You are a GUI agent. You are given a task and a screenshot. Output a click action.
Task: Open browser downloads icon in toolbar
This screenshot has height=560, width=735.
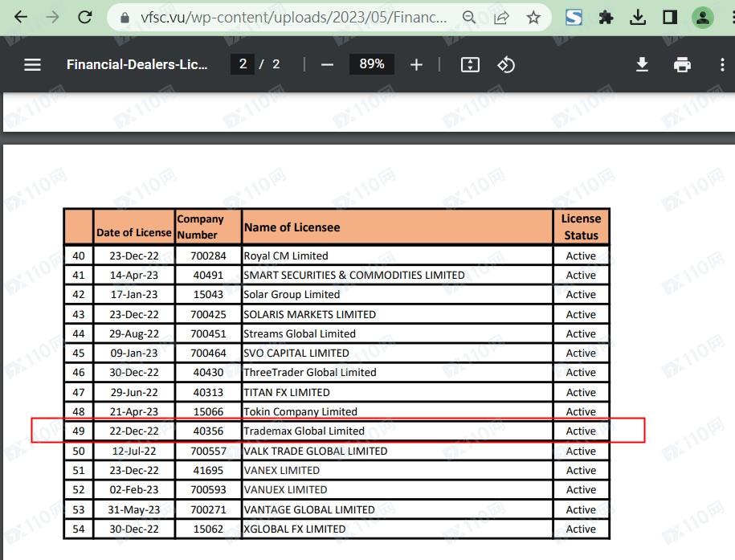pyautogui.click(x=639, y=17)
